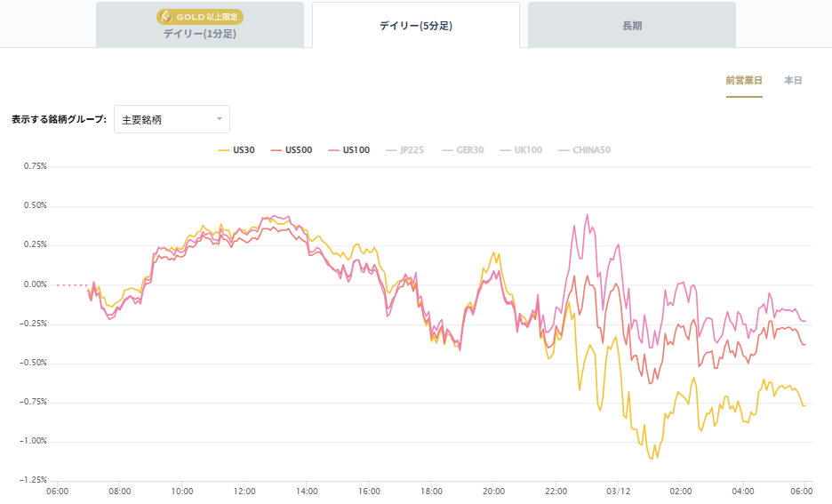The width and height of the screenshot is (832, 504).
Task: Click the 0.75% y-axis label
Action: click(x=35, y=166)
